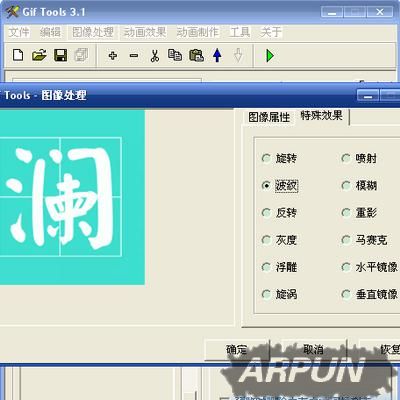Select the 喷射 radio button
The image size is (400, 400).
tap(346, 158)
